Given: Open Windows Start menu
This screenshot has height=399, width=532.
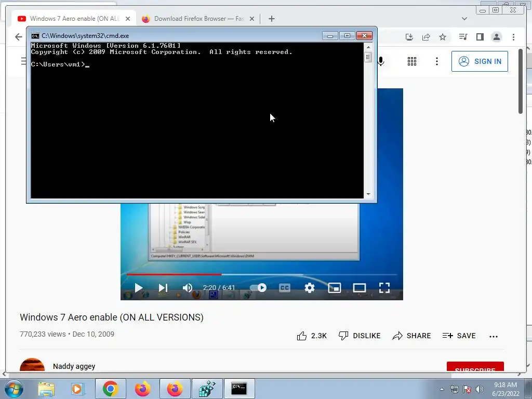Looking at the screenshot, I should click(14, 389).
